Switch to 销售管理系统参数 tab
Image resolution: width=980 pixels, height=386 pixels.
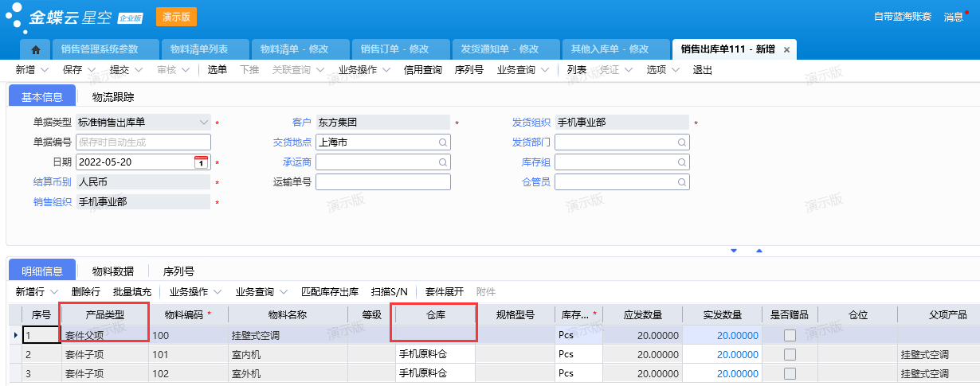[105, 49]
